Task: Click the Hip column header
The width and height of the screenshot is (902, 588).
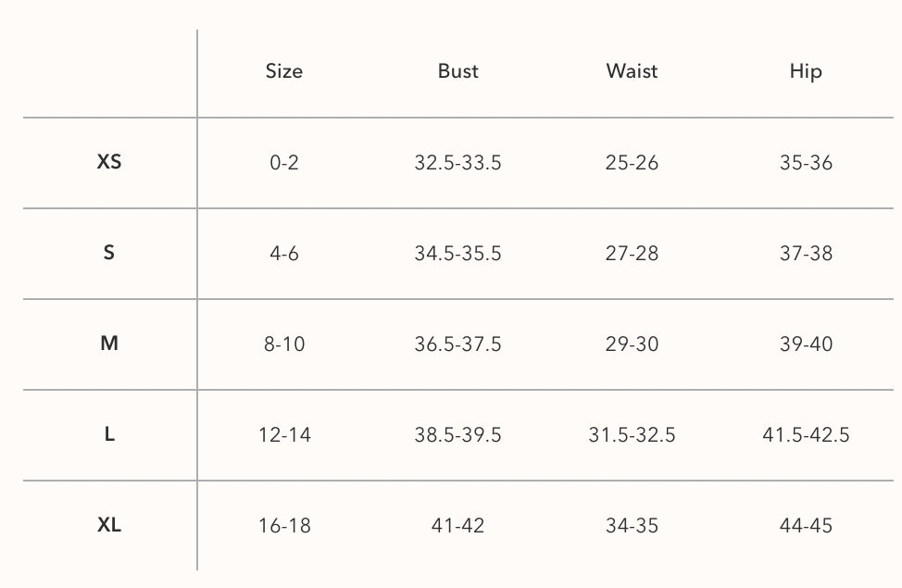Action: tap(806, 72)
